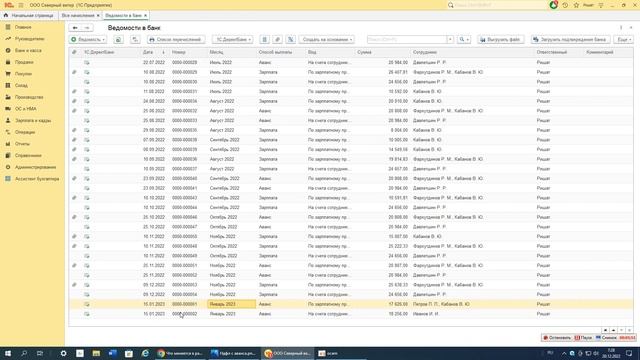Open the favorites star icon
The width and height of the screenshot is (640, 360).
(x=576, y=5)
